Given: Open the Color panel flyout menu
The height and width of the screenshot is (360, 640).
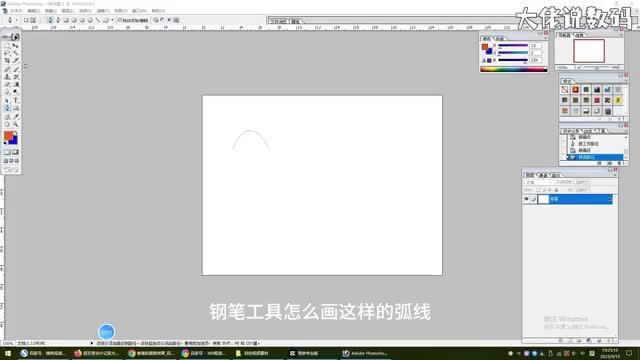Looking at the screenshot, I should [545, 38].
